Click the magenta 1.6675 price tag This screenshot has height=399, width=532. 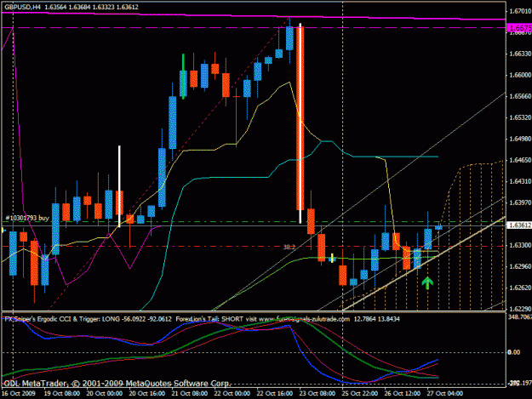point(519,28)
